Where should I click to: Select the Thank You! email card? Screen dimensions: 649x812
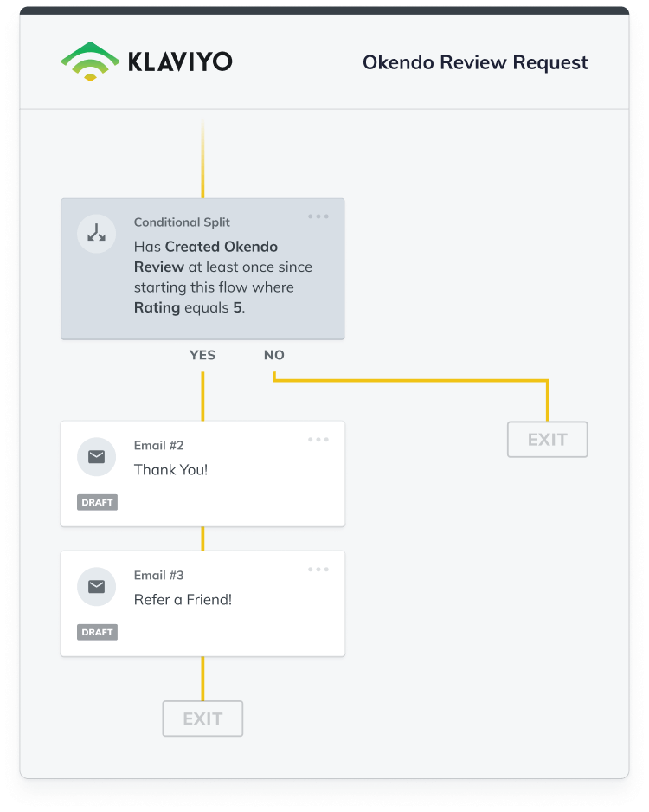point(202,474)
